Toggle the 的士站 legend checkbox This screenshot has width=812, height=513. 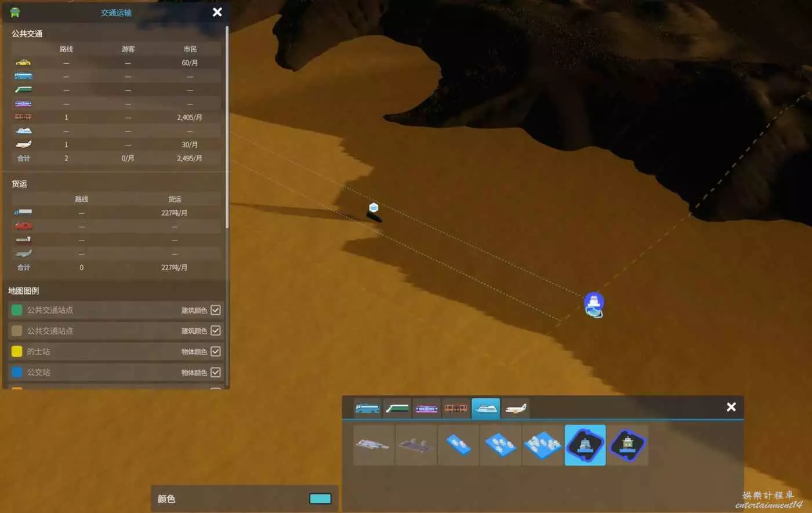click(215, 351)
